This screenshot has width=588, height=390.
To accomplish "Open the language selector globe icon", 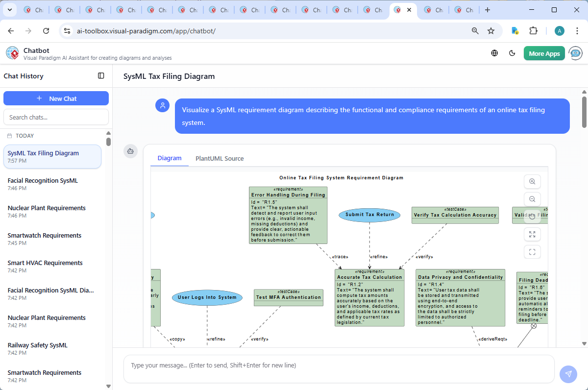I will pos(494,53).
